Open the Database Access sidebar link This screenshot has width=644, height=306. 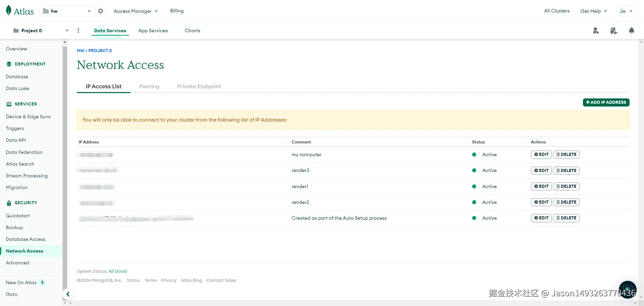tap(25, 239)
